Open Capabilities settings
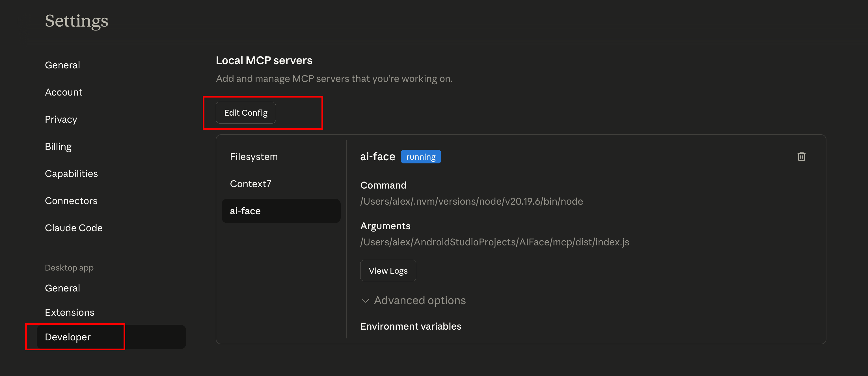 (x=71, y=174)
